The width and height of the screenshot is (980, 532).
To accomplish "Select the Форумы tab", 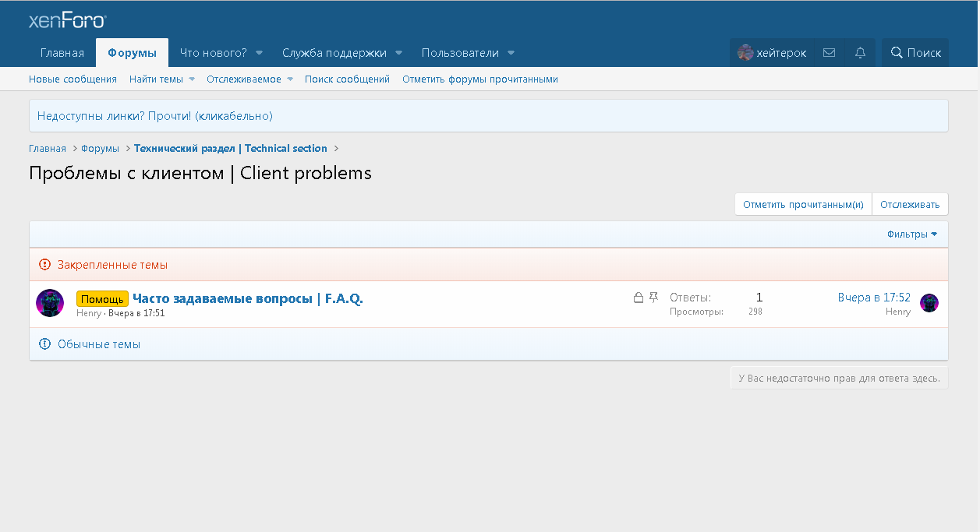I will (x=132, y=53).
